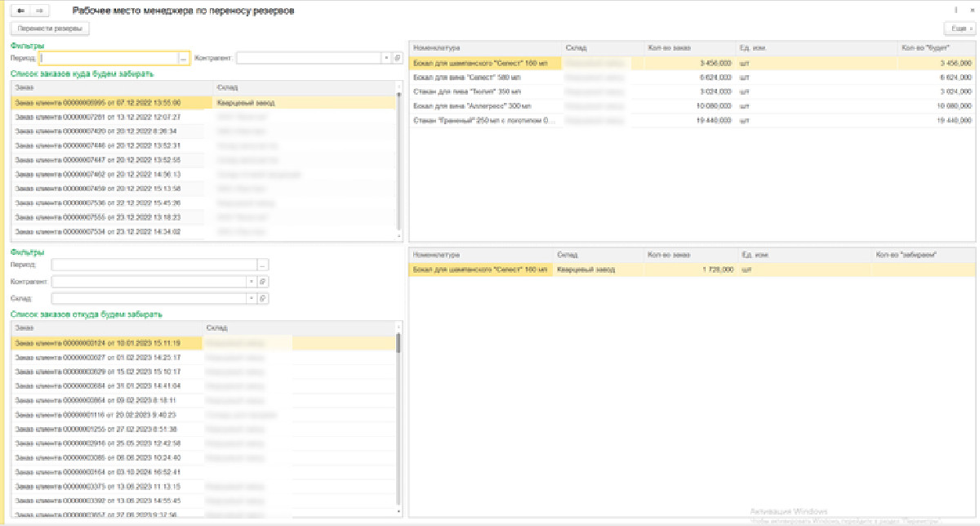
Task: Open the Еще menu
Action: [x=958, y=28]
